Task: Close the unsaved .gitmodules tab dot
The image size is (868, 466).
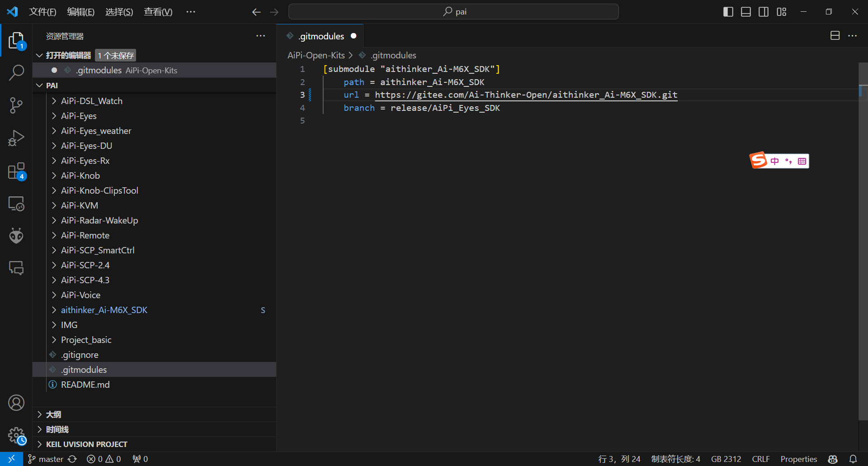Action: (x=354, y=36)
